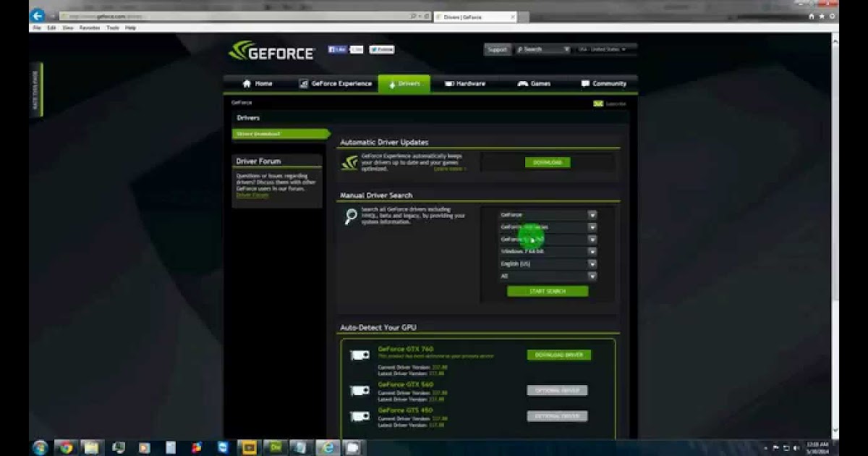Open the Community tab
This screenshot has width=868, height=456.
coord(604,84)
